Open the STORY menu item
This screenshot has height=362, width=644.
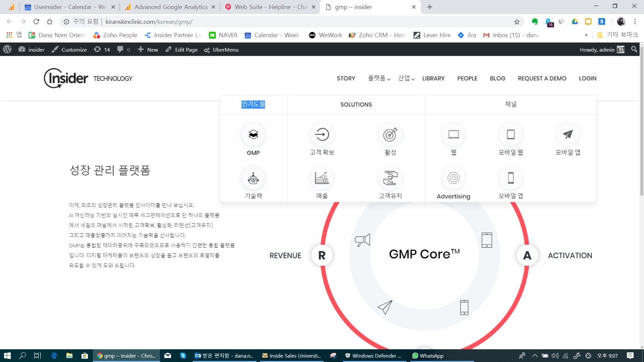[346, 78]
